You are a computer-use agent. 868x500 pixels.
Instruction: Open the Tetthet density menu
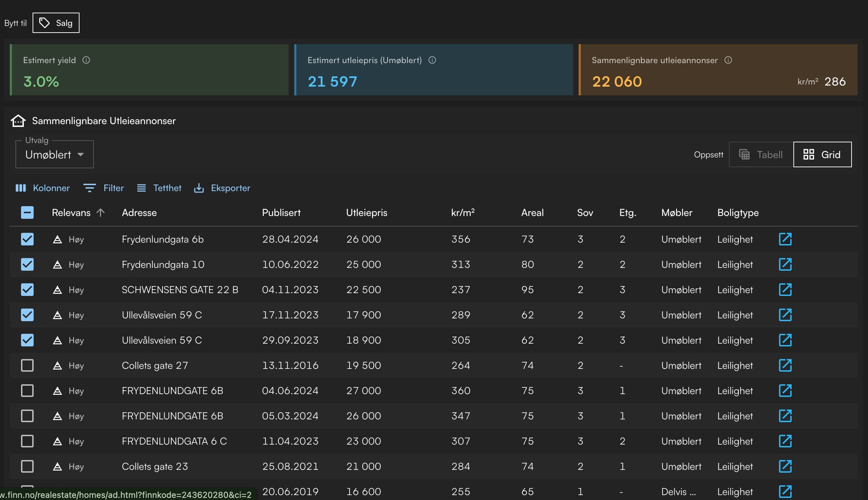tap(159, 188)
